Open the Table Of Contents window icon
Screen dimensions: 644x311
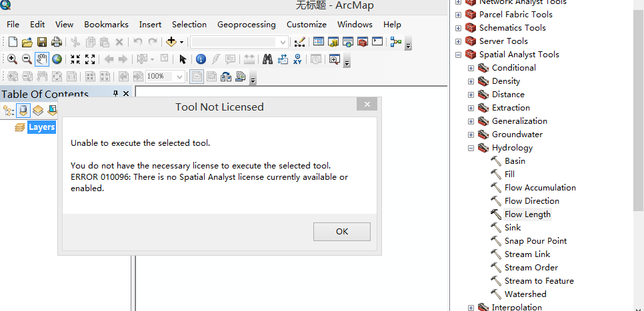[319, 41]
